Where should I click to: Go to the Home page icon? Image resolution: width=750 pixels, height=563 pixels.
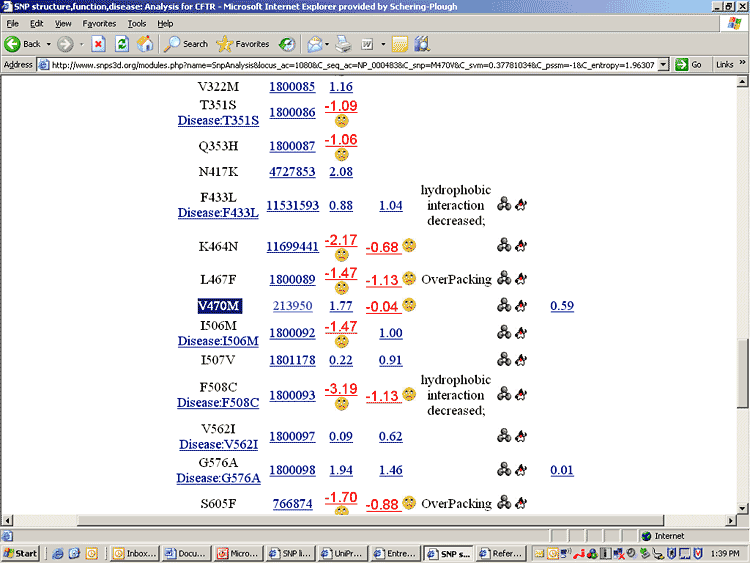[145, 44]
